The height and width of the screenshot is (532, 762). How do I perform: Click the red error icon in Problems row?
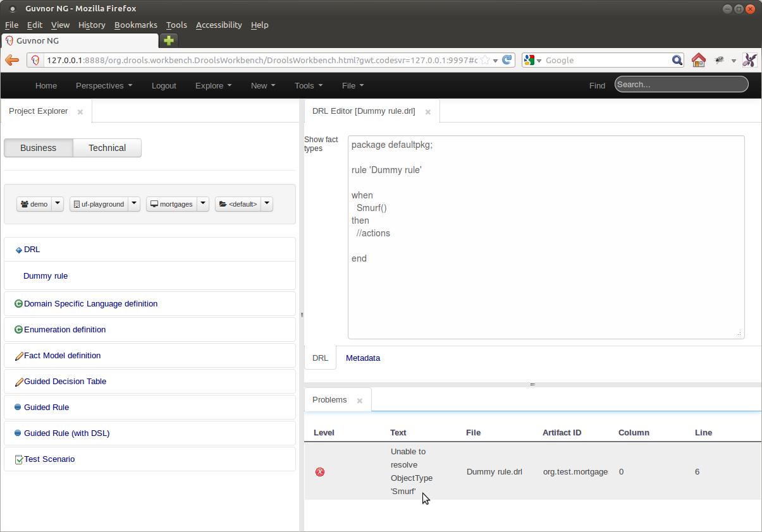point(320,472)
